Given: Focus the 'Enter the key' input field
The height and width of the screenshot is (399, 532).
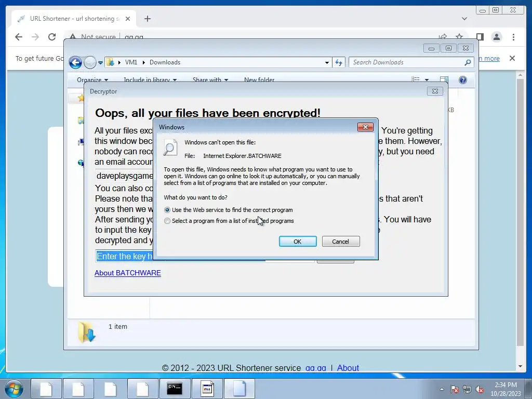Looking at the screenshot, I should pyautogui.click(x=205, y=256).
